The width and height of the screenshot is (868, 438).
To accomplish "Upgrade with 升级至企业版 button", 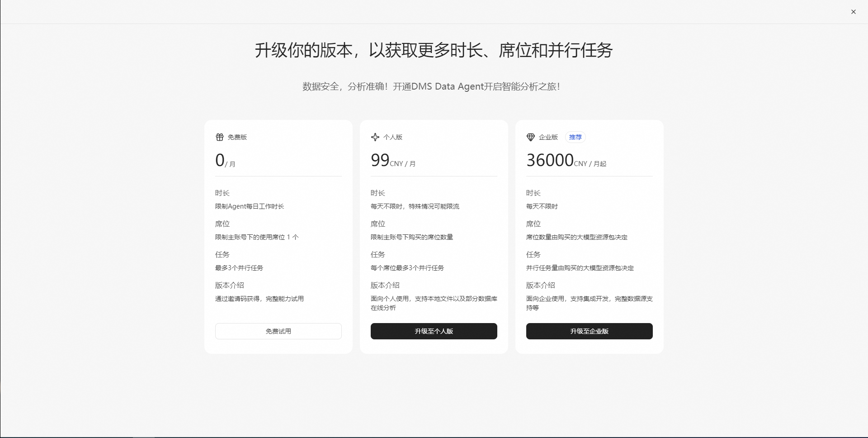I will point(590,331).
